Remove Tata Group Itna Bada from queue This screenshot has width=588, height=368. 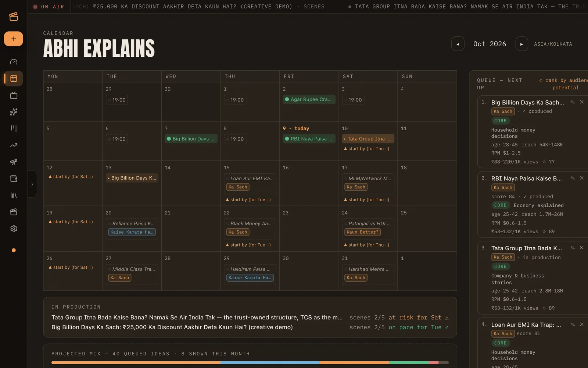click(x=581, y=248)
